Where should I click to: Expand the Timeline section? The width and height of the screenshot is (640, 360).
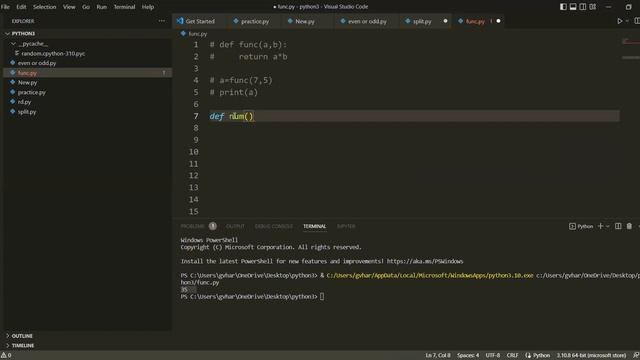click(23, 346)
